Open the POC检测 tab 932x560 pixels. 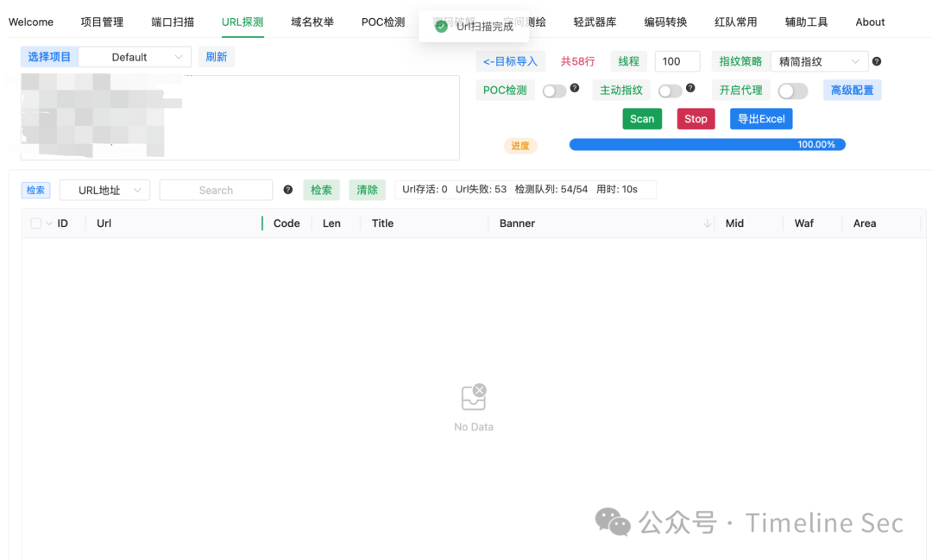pos(383,22)
